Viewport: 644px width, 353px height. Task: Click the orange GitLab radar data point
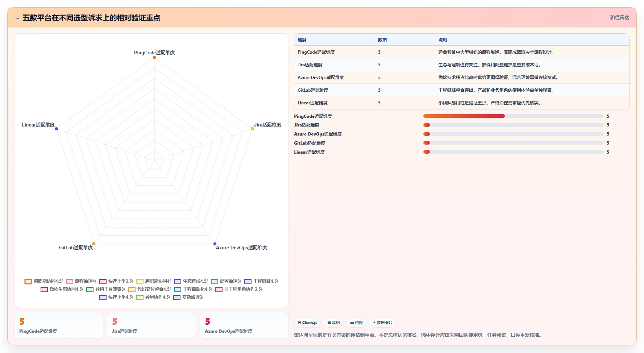[x=94, y=244]
